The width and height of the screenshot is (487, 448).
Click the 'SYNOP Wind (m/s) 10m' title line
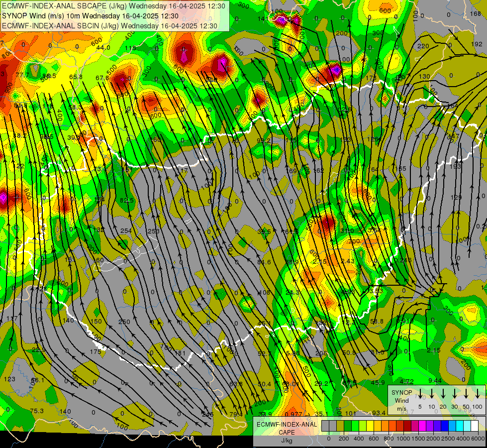click(90, 16)
